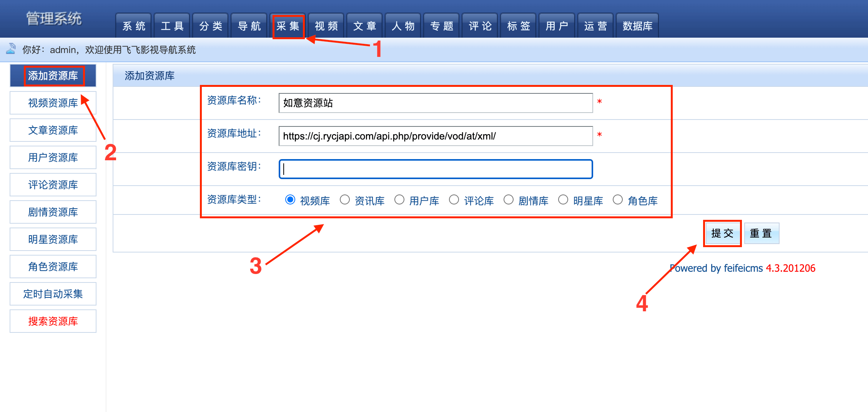Go to 明星资源库 sidebar item
Viewport: 868px width, 412px height.
tap(53, 239)
